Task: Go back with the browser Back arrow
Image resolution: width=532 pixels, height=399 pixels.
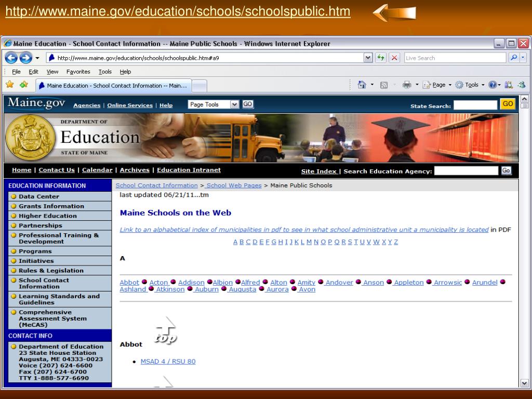Action: pos(11,58)
